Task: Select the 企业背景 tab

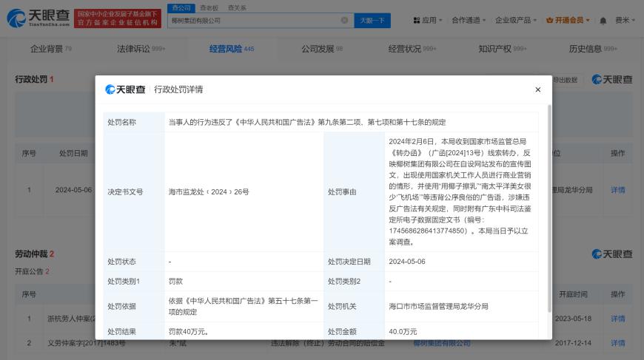Action: tap(51, 49)
